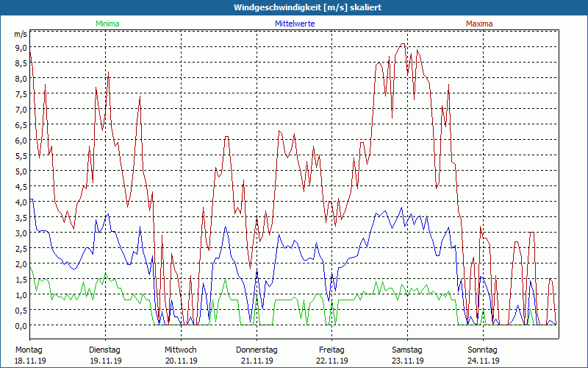Select the green 'Minima' legend label
This screenshot has height=368, width=588.
(x=107, y=24)
